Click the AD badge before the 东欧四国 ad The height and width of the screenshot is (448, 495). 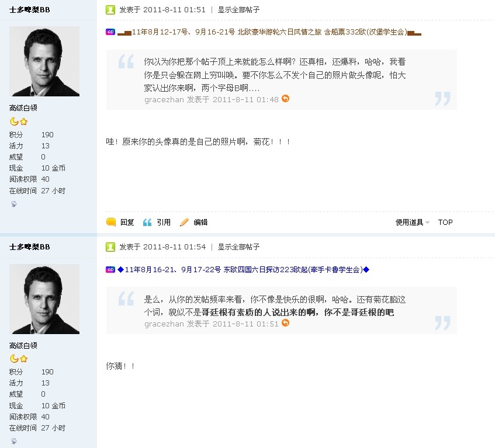tap(110, 269)
